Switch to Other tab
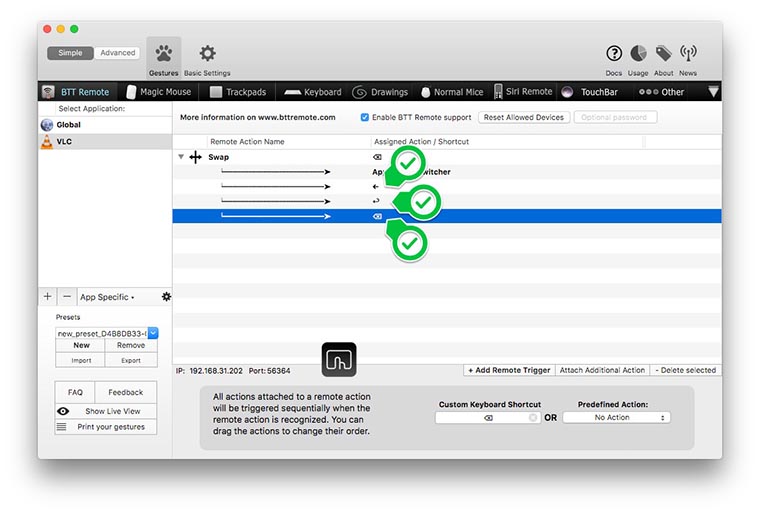 (x=661, y=92)
